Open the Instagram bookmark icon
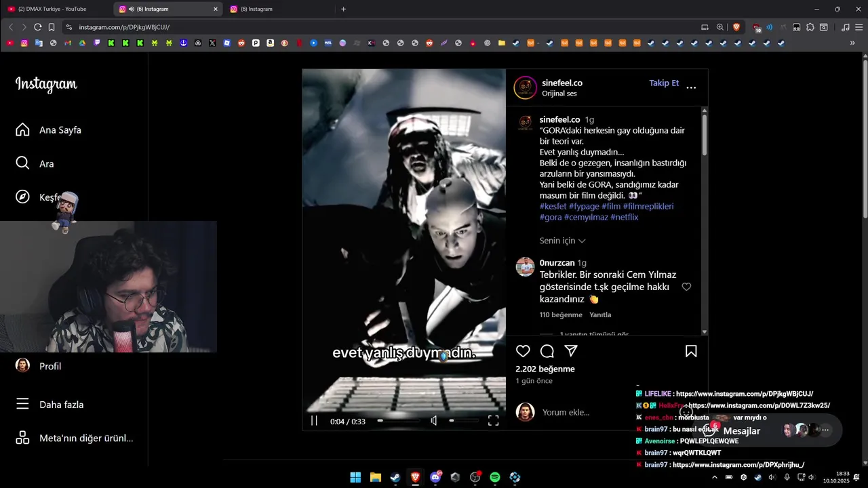 [x=24, y=43]
